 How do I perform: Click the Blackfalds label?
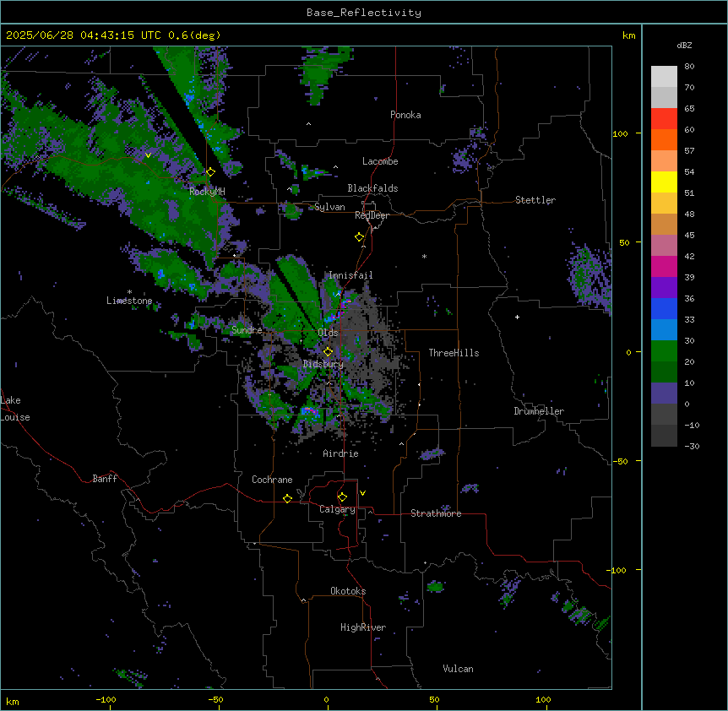(372, 188)
